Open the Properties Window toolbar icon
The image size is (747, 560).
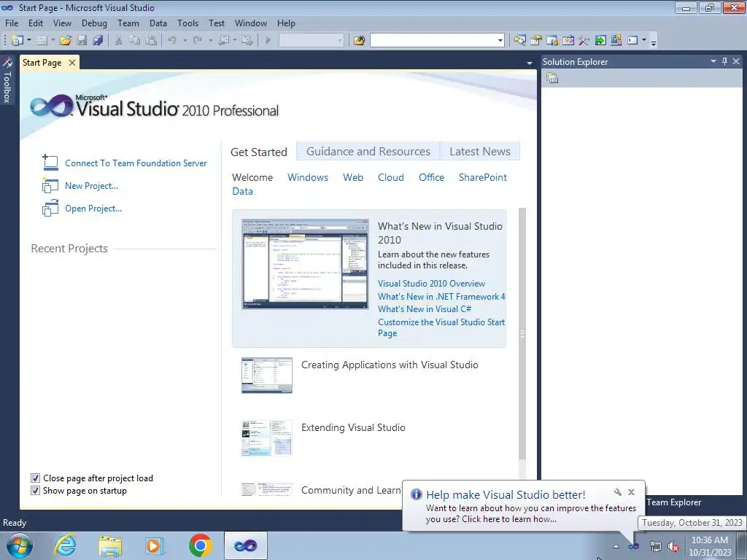tap(536, 41)
